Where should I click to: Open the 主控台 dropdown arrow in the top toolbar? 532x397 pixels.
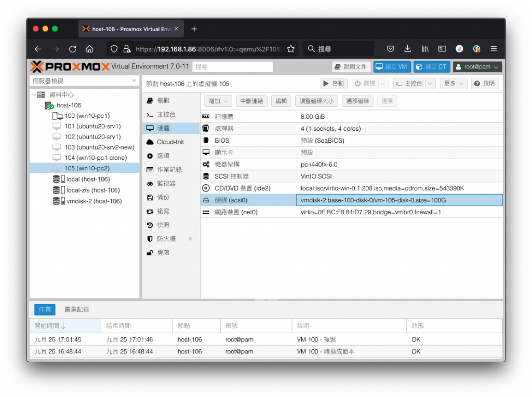[430, 84]
